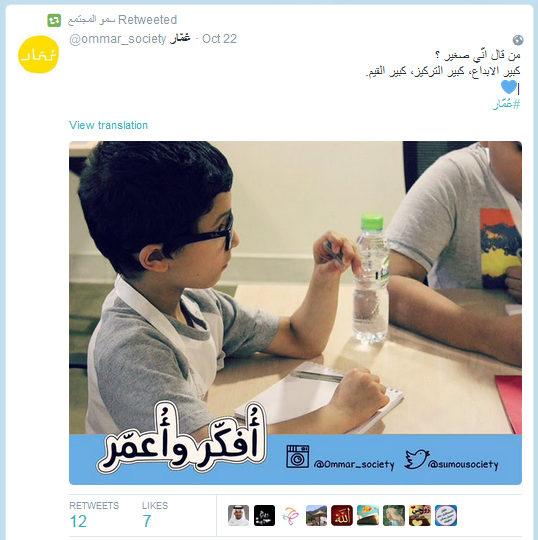Open the blonde girl painting avatar
Screen dimensions: 538x540
394,515
